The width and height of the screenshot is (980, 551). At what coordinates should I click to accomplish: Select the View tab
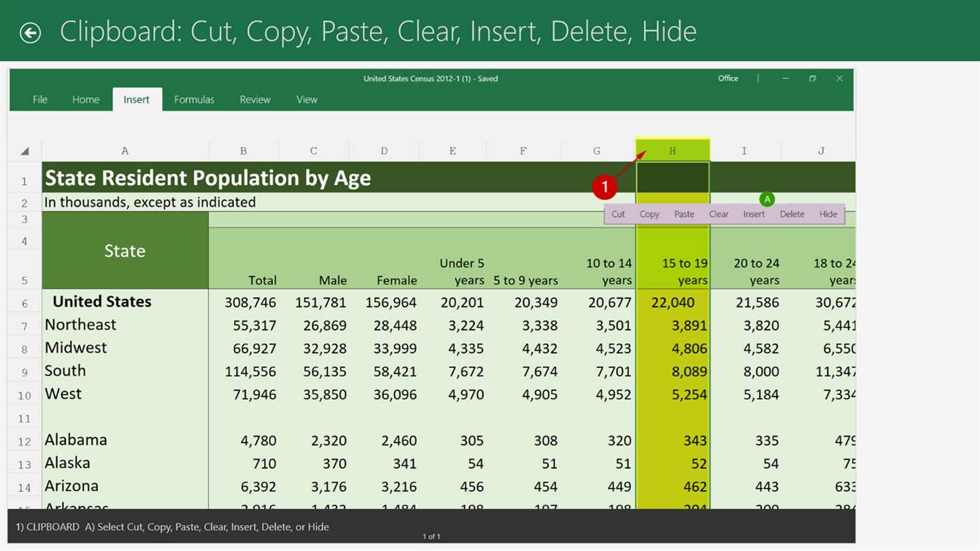(307, 99)
